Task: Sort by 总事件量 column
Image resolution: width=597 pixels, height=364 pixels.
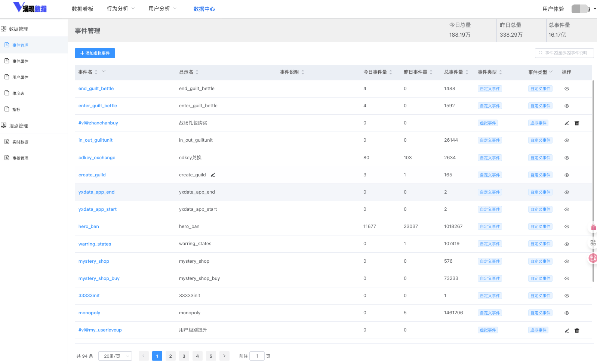Action: 467,72
